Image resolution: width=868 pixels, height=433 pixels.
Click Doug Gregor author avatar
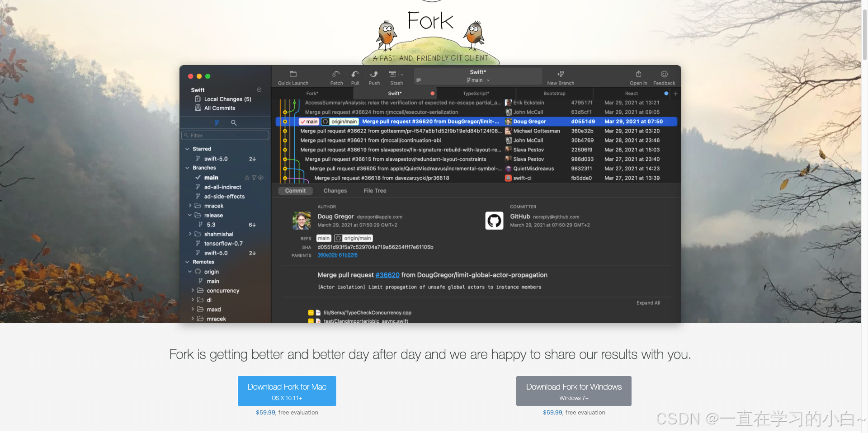pyautogui.click(x=302, y=221)
